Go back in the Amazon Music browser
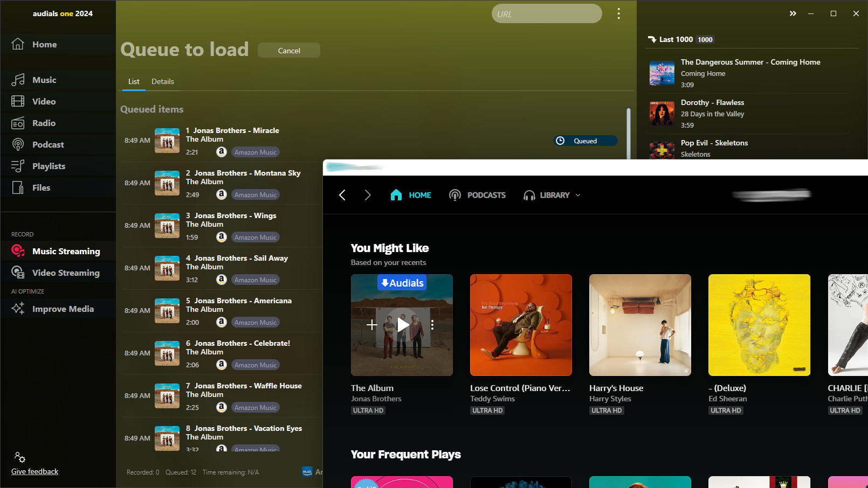The width and height of the screenshot is (868, 488). click(x=342, y=195)
